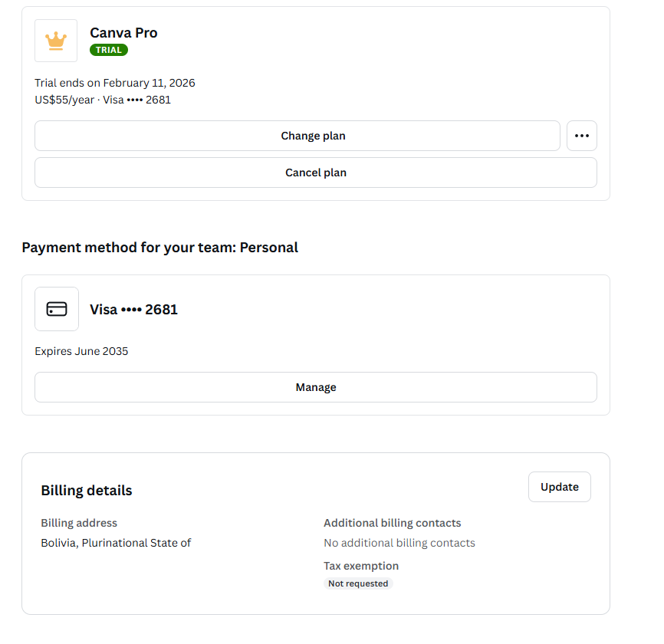Click the US$55/year price line
Screen dimensions: 664x644
(103, 100)
